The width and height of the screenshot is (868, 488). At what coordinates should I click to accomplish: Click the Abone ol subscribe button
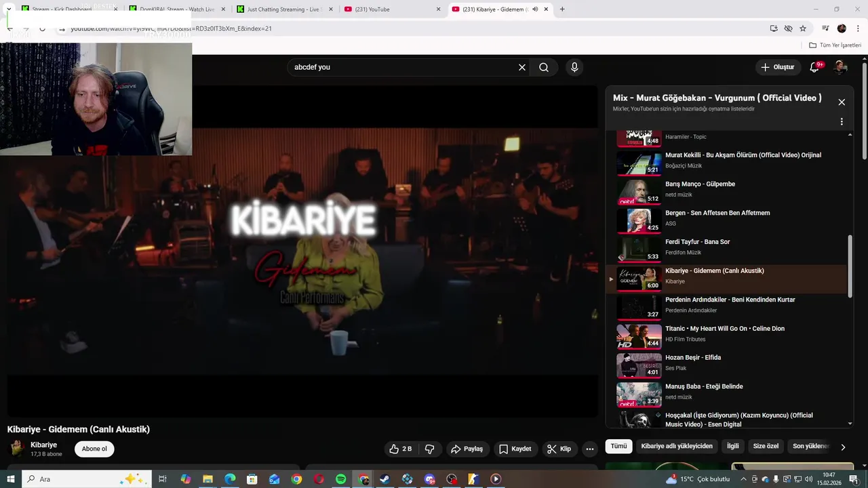point(94,449)
